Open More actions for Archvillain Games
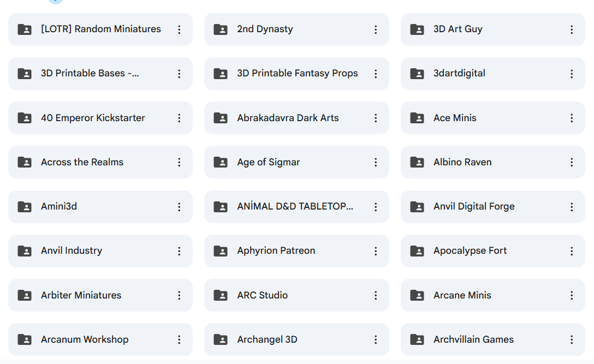594x364 pixels. [x=572, y=340]
